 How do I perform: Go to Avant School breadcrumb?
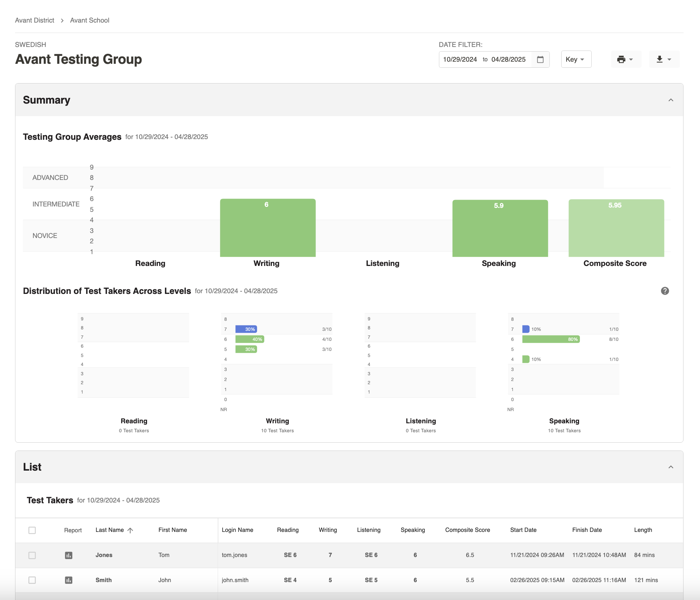(x=90, y=20)
